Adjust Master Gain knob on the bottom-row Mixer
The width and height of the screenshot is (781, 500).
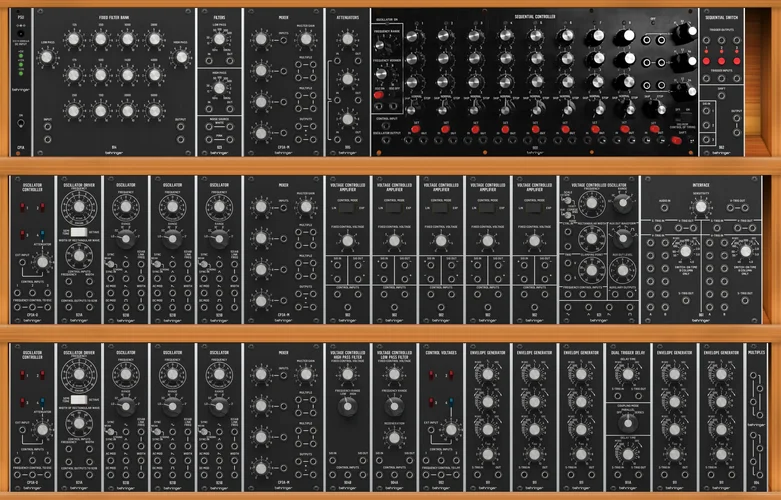point(306,374)
